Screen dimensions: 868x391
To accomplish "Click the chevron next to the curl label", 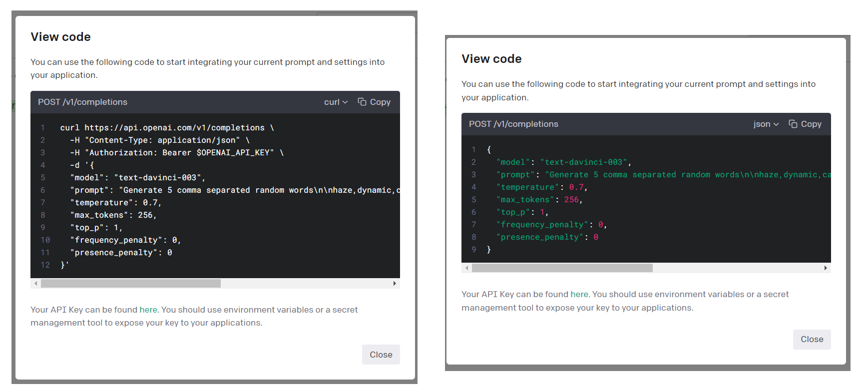I will [x=345, y=102].
